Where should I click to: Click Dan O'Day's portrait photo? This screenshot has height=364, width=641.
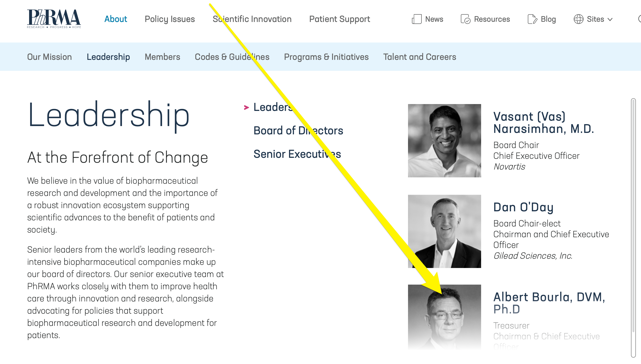[444, 231]
